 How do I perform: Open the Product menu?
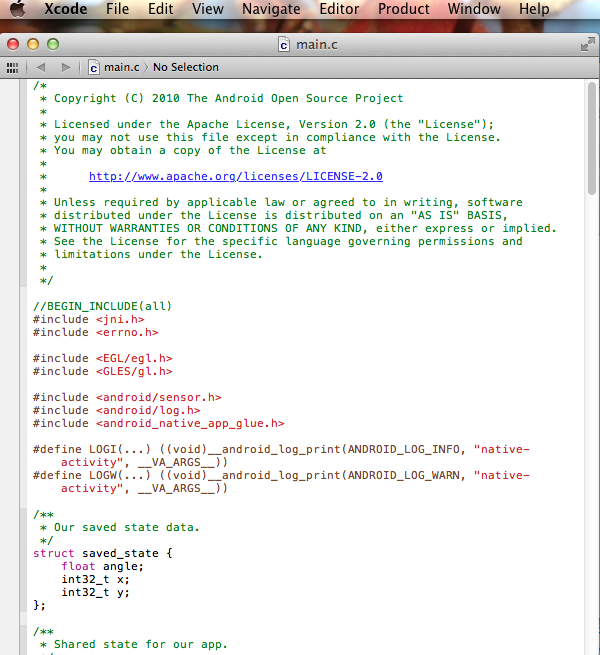(404, 9)
